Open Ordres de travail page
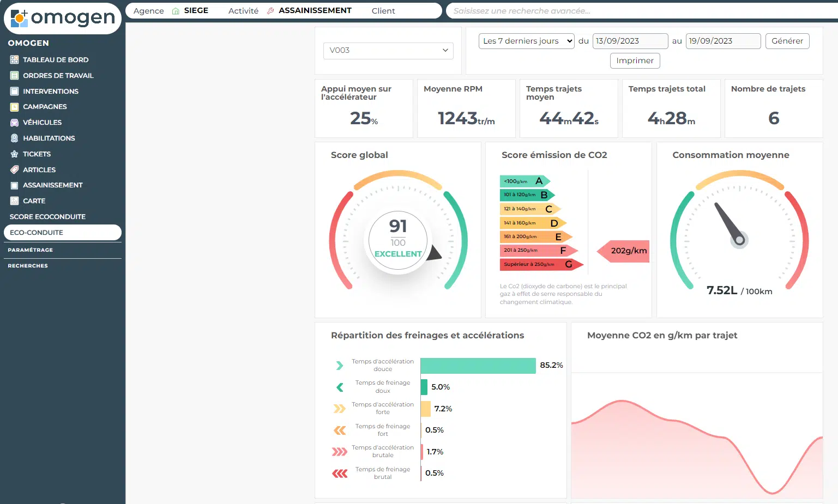This screenshot has height=504, width=838. (58, 76)
